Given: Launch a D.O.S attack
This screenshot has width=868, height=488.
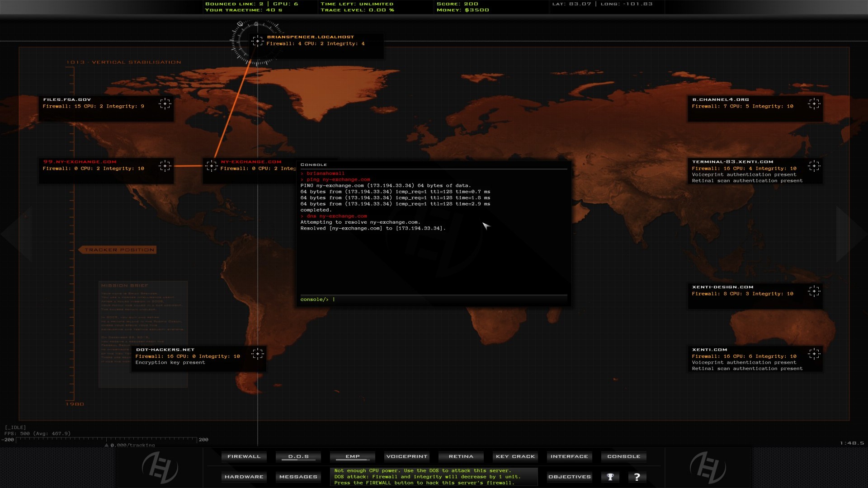Looking at the screenshot, I should click(298, 456).
